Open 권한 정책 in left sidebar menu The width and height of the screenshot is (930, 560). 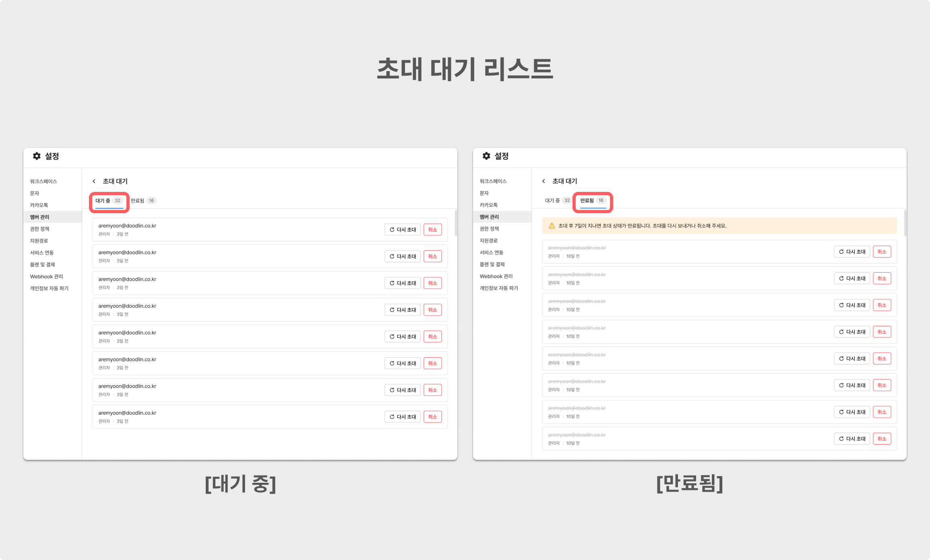[39, 229]
